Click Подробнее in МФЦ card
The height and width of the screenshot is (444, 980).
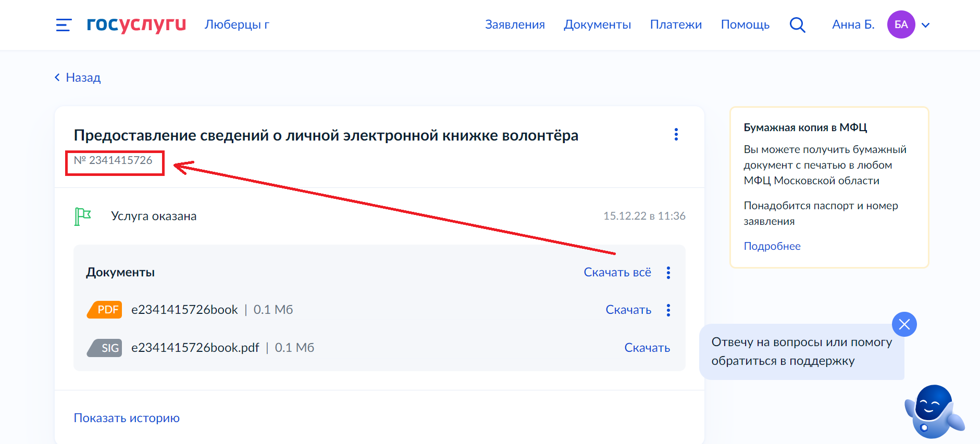click(x=772, y=246)
